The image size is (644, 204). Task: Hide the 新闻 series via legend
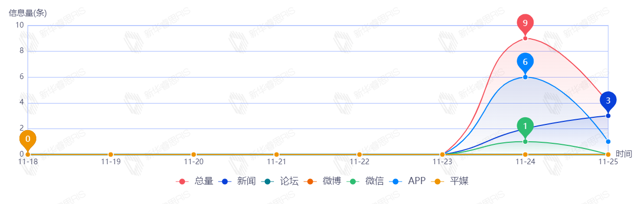point(237,181)
